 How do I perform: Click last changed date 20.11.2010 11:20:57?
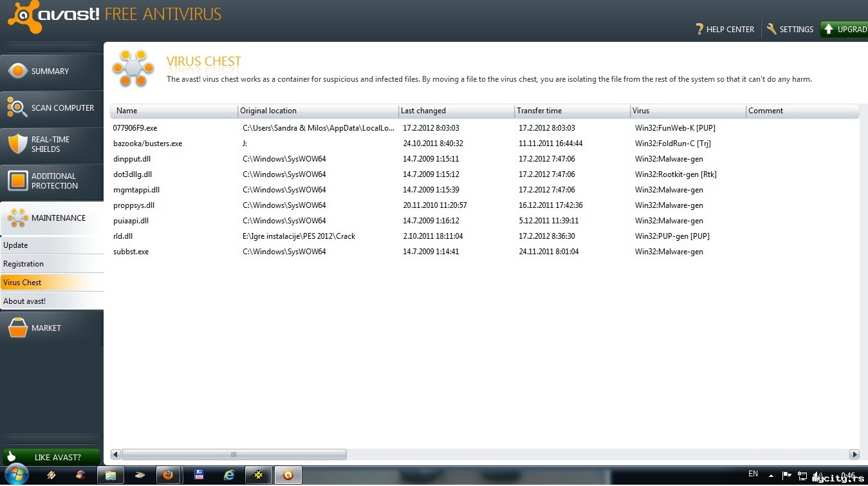point(435,205)
